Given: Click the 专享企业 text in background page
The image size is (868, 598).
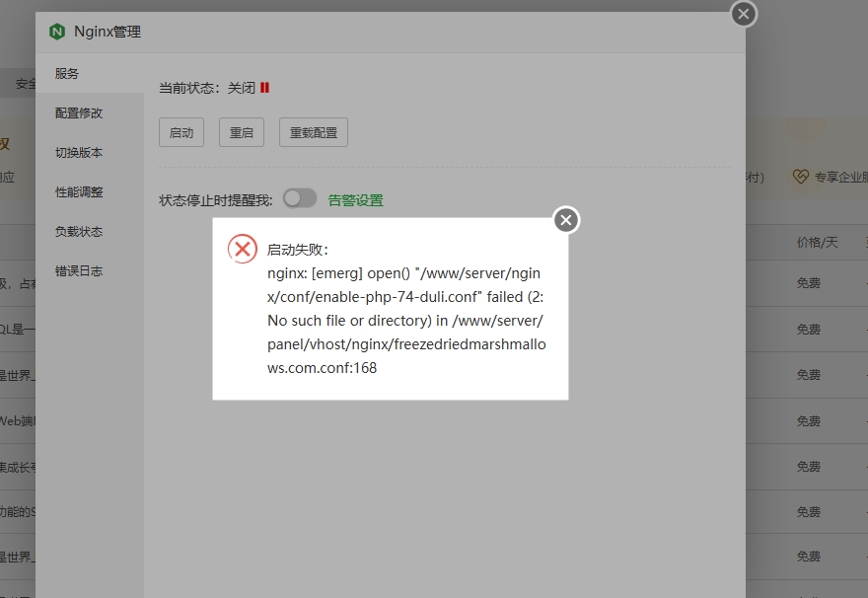Looking at the screenshot, I should [840, 177].
